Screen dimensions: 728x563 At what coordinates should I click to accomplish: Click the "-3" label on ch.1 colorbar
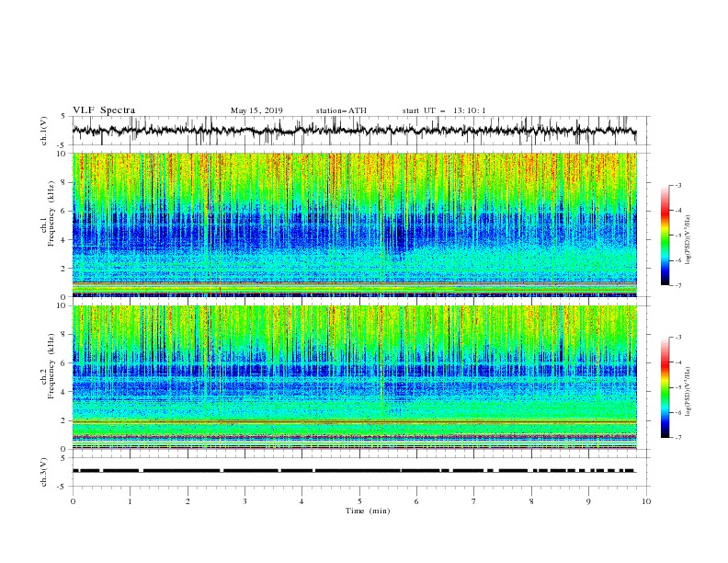677,185
